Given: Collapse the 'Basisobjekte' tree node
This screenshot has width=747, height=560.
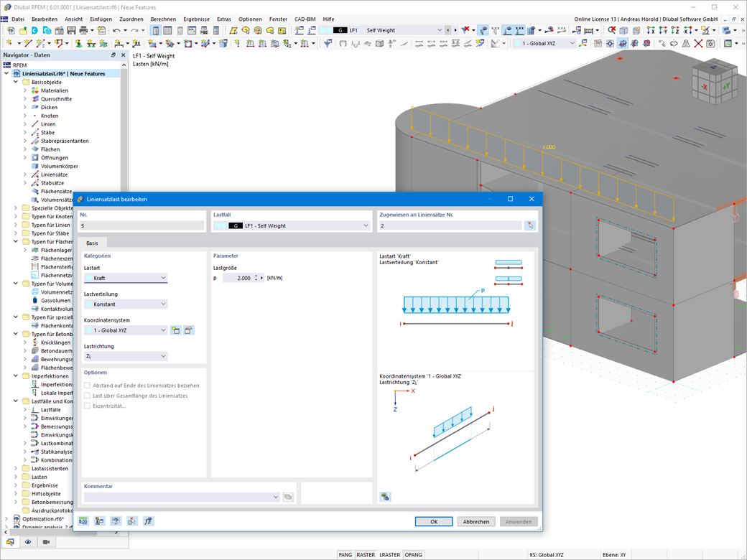Looking at the screenshot, I should 16,82.
